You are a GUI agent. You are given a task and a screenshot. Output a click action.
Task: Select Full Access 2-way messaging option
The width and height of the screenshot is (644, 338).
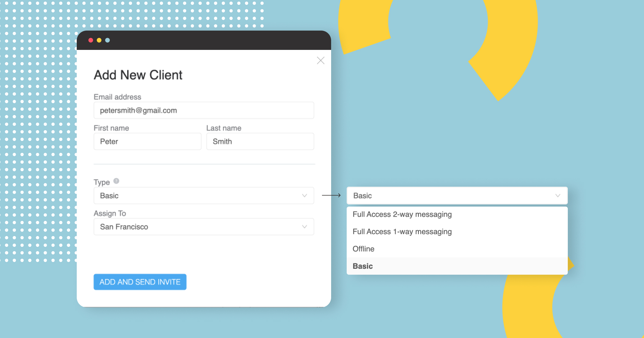402,214
